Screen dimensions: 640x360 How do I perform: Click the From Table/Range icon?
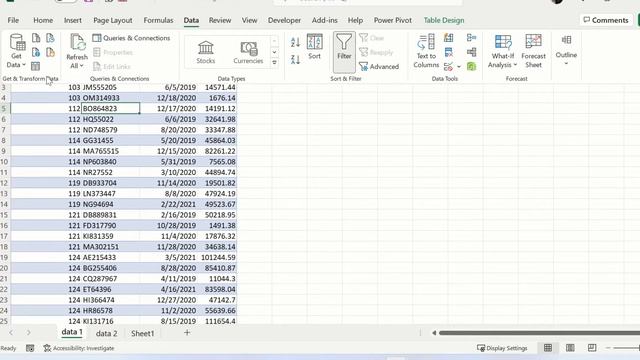point(36,66)
